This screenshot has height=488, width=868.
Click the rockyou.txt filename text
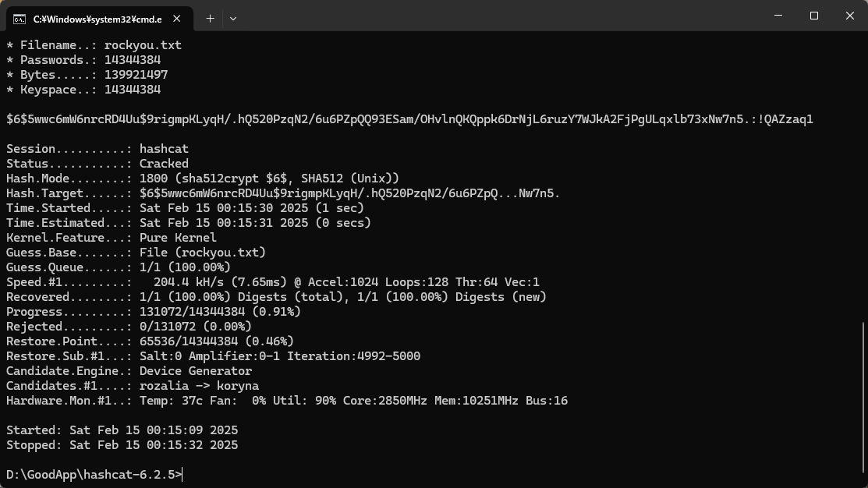[x=143, y=45]
